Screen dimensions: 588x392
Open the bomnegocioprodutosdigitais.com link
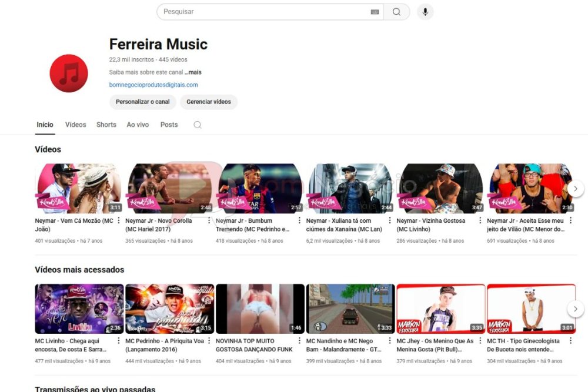(153, 85)
